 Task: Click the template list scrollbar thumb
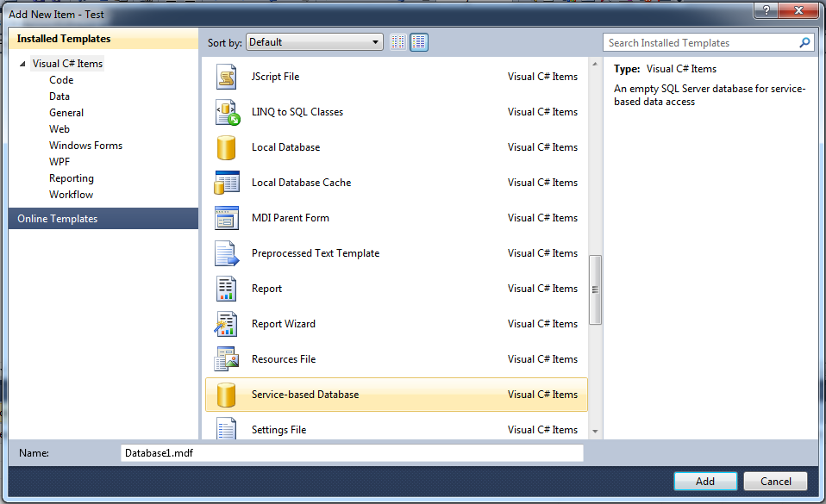595,289
